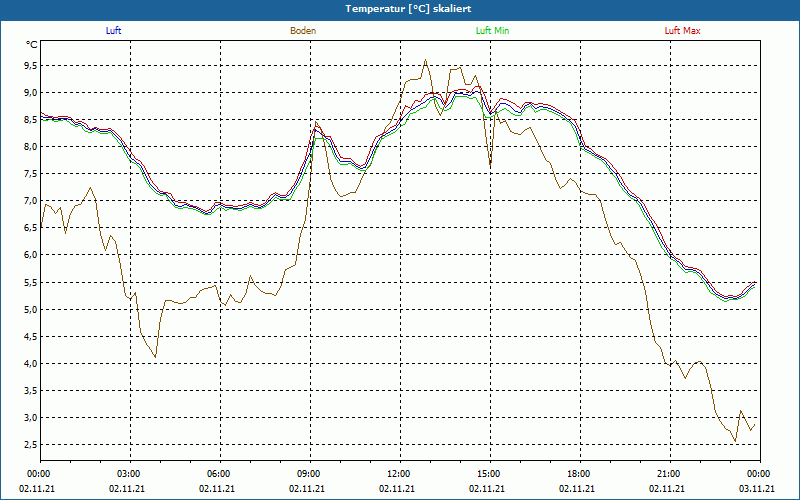Viewport: 800px width, 500px height.
Task: Click the 21:00 time axis label
Action: coord(670,474)
